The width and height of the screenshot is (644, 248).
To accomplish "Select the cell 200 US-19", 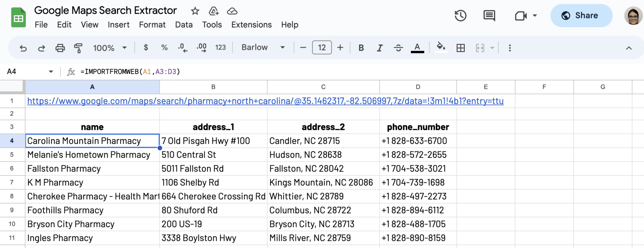I will point(213,224).
